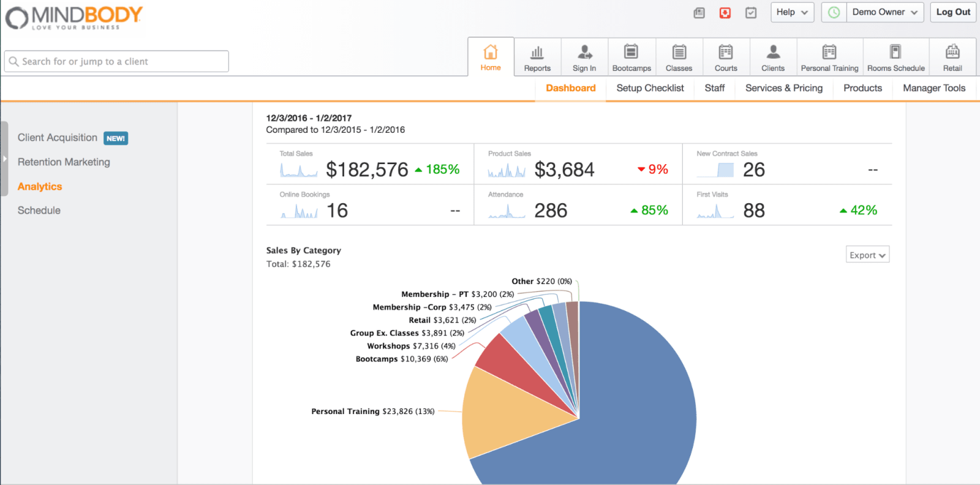Open the Products tab
Screen dimensions: 980x485
pos(862,88)
